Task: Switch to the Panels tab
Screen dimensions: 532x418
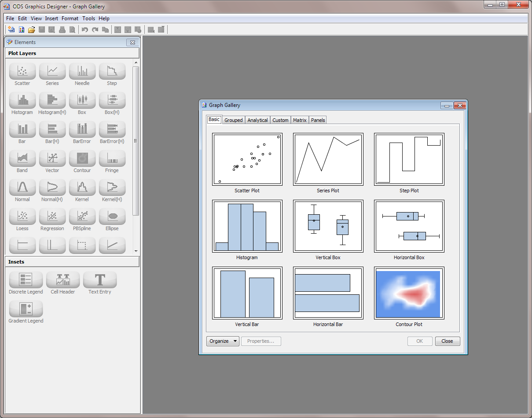Action: (318, 120)
